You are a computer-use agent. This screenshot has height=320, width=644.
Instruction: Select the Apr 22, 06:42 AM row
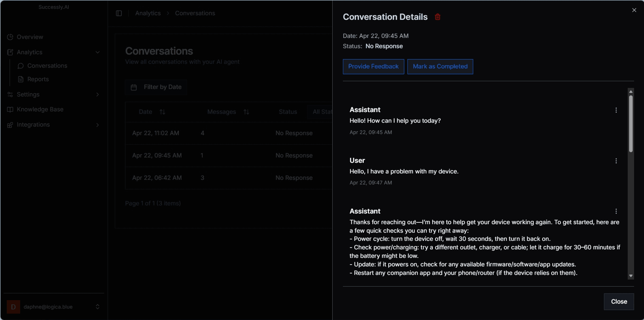click(x=229, y=178)
